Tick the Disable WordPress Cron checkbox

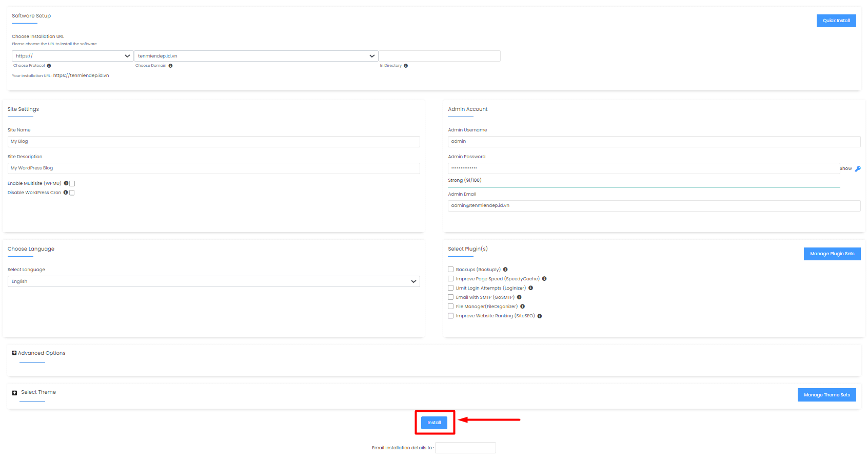pos(72,193)
